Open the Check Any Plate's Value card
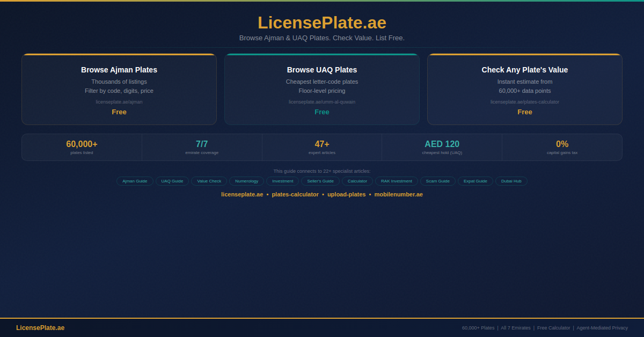This screenshot has height=337, width=644. 524,89
